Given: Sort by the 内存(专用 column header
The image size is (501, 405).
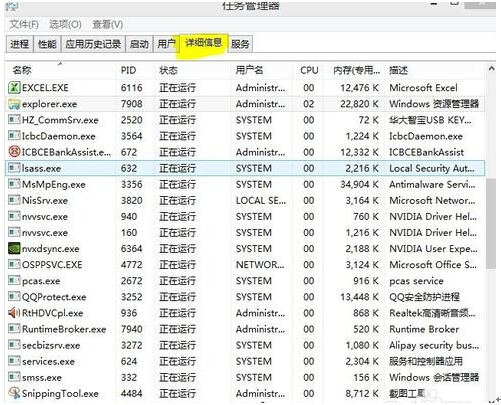Looking at the screenshot, I should tap(354, 70).
